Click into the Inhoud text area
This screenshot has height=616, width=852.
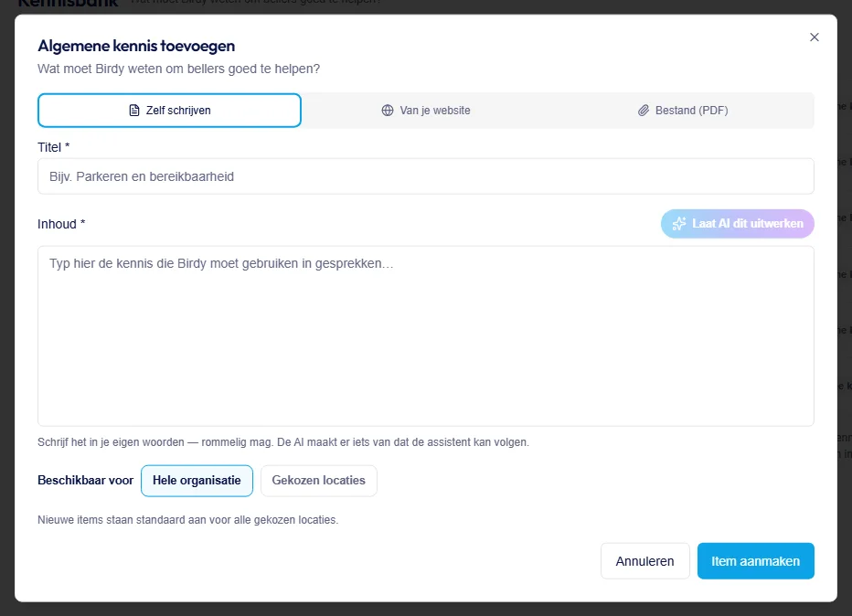point(425,335)
